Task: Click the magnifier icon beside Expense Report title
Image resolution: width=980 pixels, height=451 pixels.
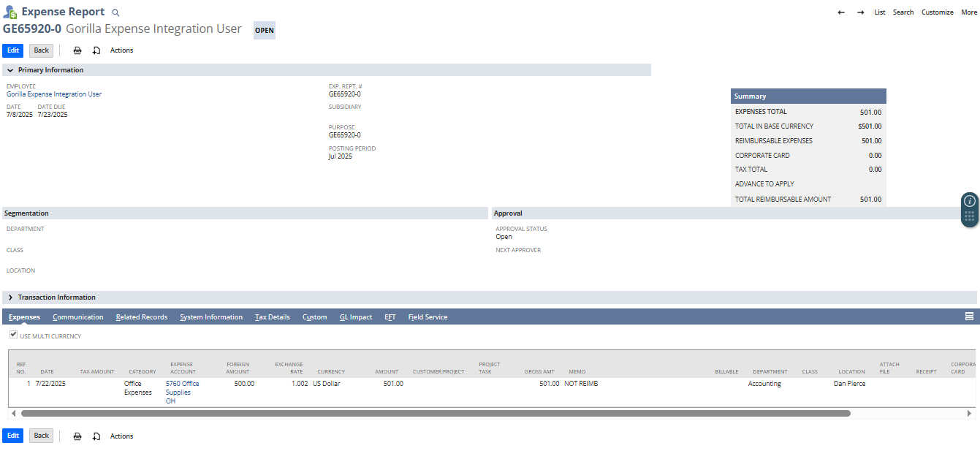Action: coord(115,12)
